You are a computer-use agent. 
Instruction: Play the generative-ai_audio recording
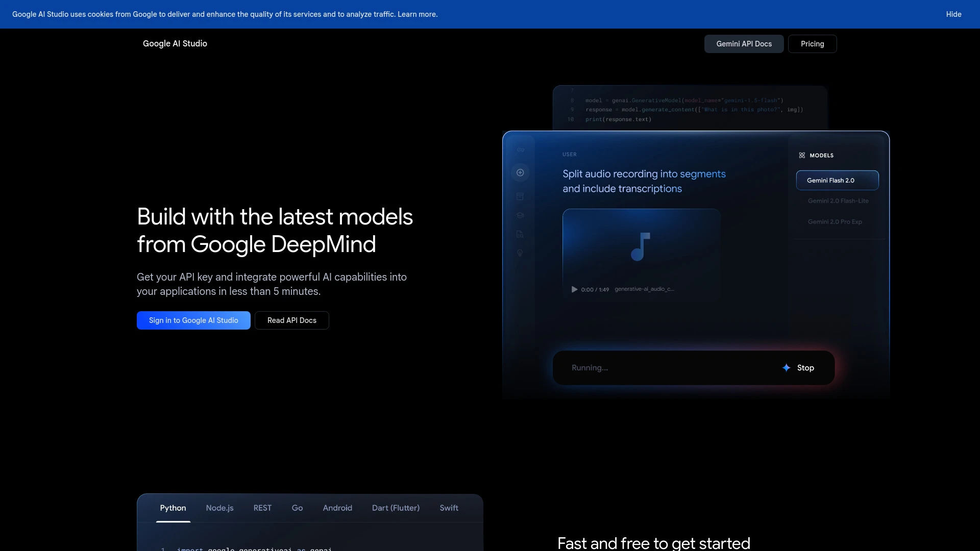click(575, 289)
